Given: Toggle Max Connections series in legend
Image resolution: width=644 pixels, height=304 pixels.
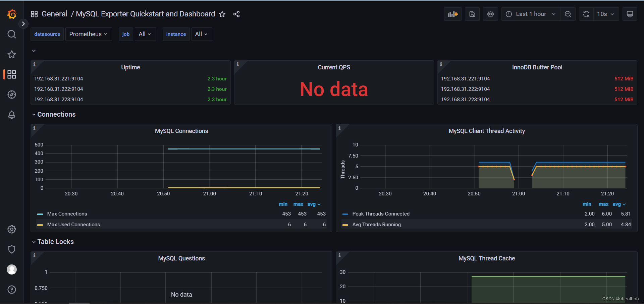Looking at the screenshot, I should pyautogui.click(x=67, y=214).
